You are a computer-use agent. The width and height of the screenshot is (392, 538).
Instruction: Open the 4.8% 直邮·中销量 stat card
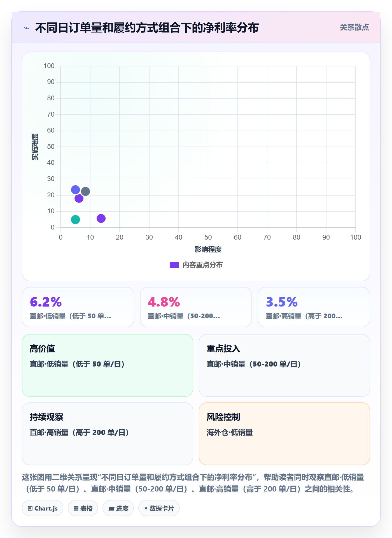click(196, 307)
